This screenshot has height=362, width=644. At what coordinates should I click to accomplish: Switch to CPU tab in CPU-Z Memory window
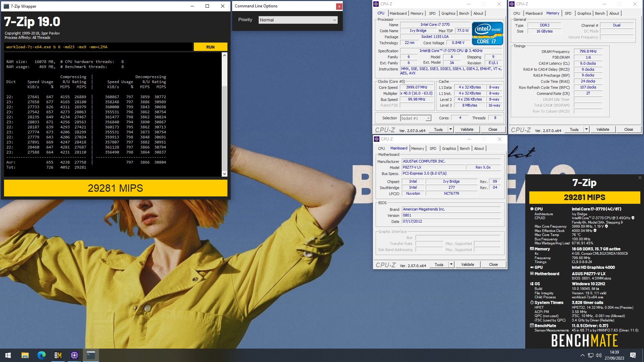pyautogui.click(x=517, y=13)
